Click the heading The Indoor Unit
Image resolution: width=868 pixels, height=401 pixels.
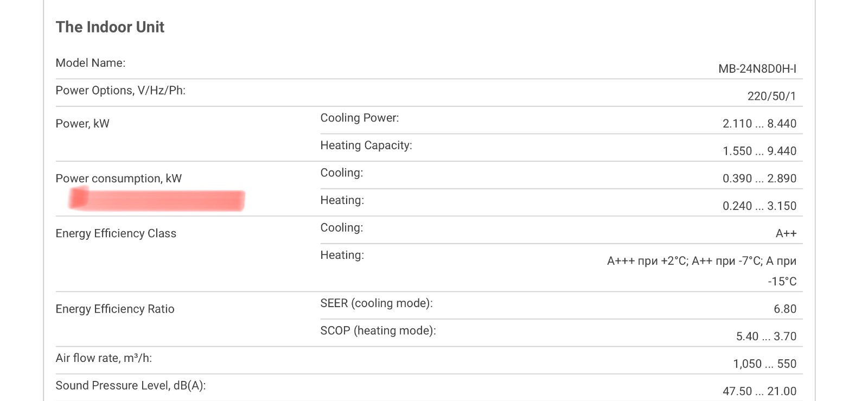tap(110, 27)
